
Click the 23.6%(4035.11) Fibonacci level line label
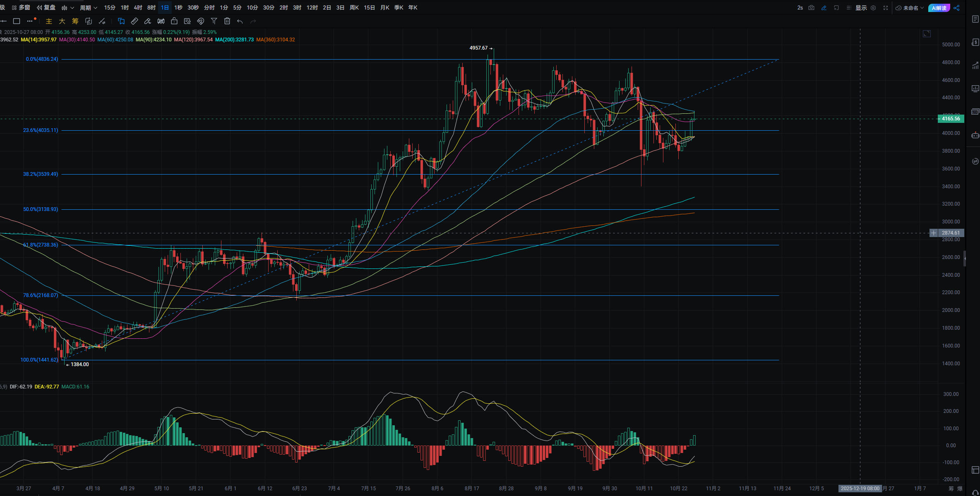coord(41,130)
